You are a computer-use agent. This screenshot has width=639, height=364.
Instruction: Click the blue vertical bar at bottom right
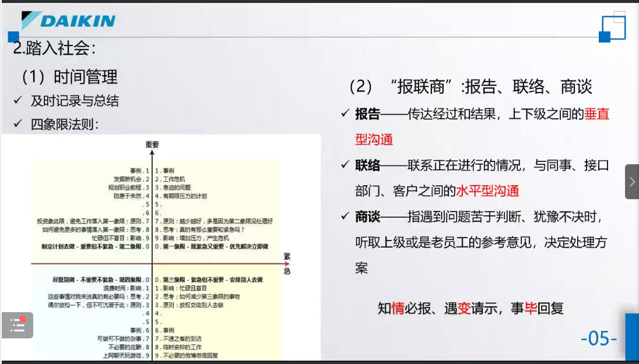click(x=632, y=337)
